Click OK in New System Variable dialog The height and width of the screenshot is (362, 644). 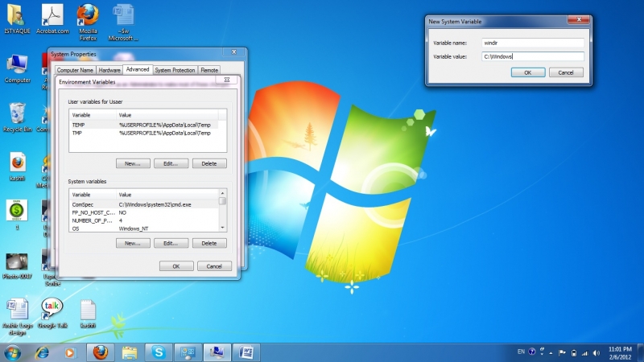pyautogui.click(x=527, y=72)
